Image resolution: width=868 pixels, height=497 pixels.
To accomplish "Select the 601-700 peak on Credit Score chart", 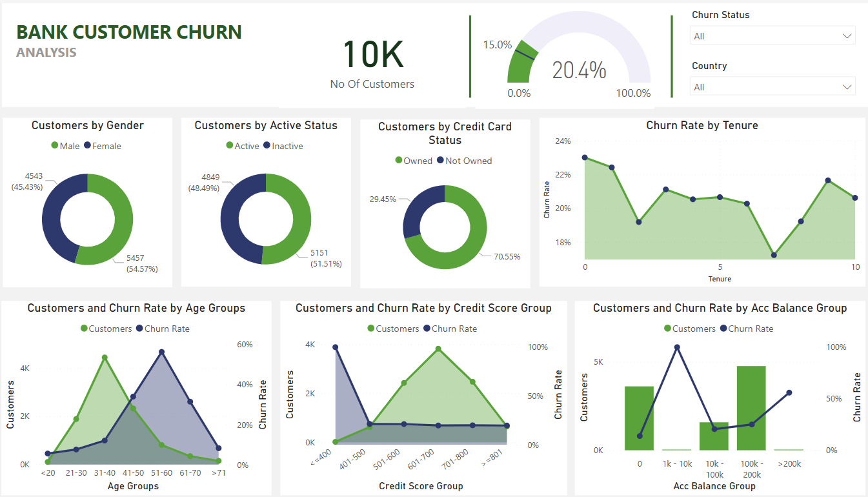I will tap(438, 349).
